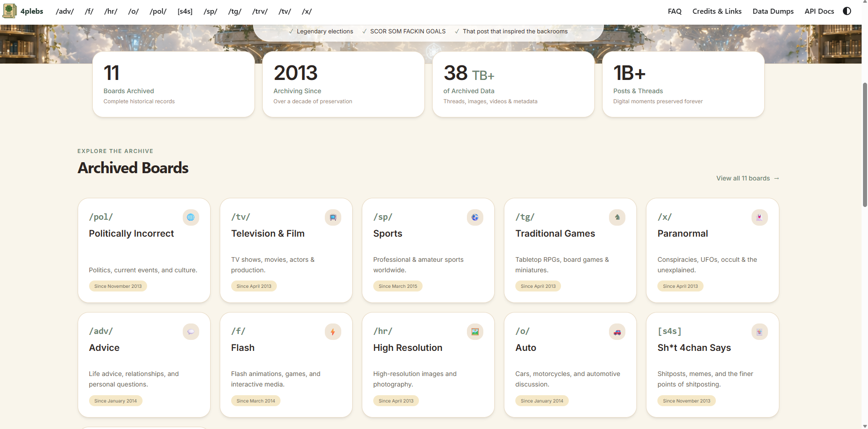This screenshot has width=868, height=429.
Task: Click the car icon on /o/ card
Action: coord(617,332)
